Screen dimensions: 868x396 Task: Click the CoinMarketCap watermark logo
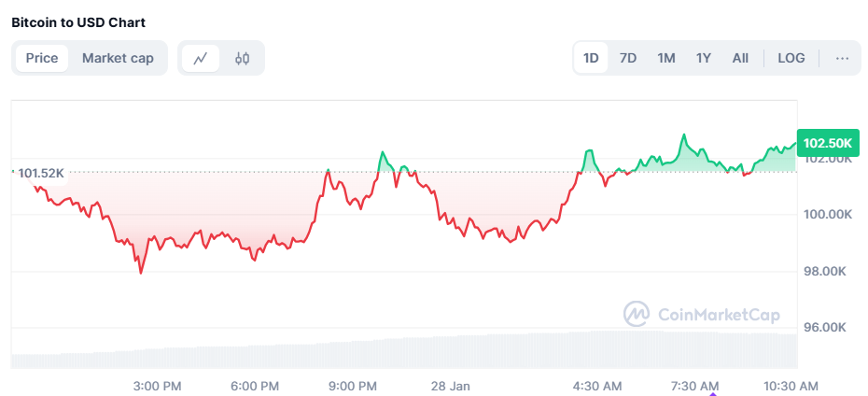tap(702, 315)
